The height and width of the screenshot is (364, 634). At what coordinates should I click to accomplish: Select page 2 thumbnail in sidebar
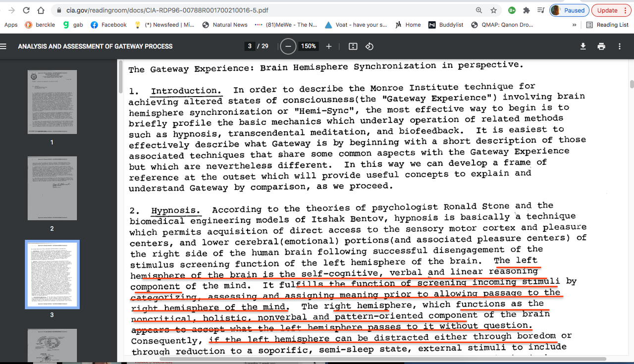tap(52, 188)
